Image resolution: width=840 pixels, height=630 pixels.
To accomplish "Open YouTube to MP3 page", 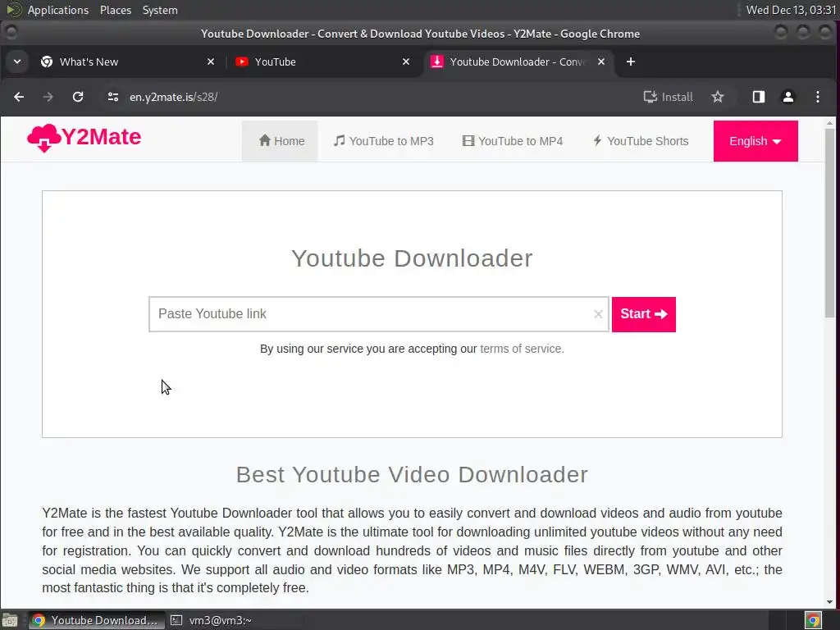I will pos(384,141).
